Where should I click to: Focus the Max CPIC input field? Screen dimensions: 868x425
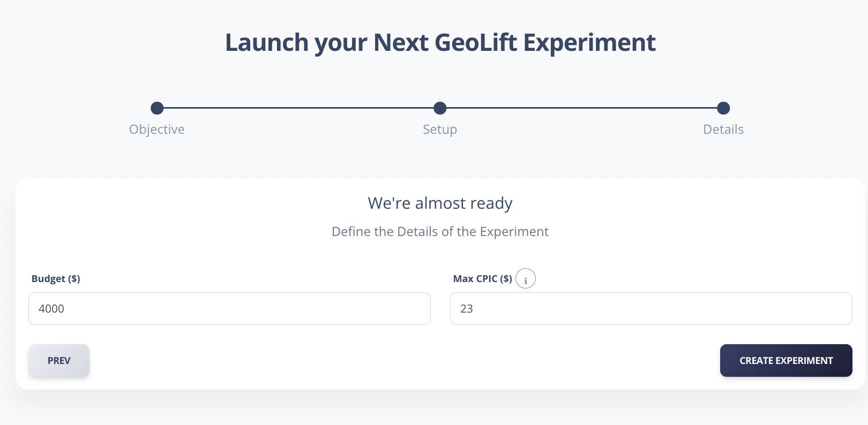click(x=651, y=309)
